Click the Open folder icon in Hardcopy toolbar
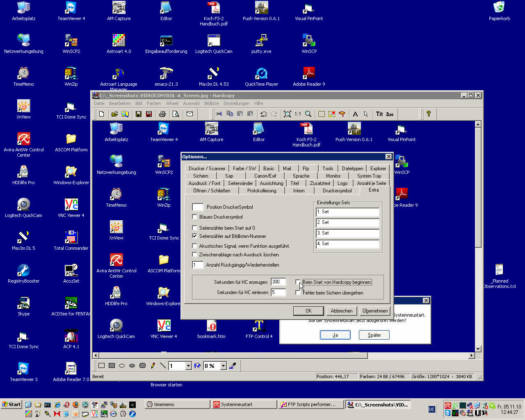This screenshot has height=420, width=525. click(114, 114)
